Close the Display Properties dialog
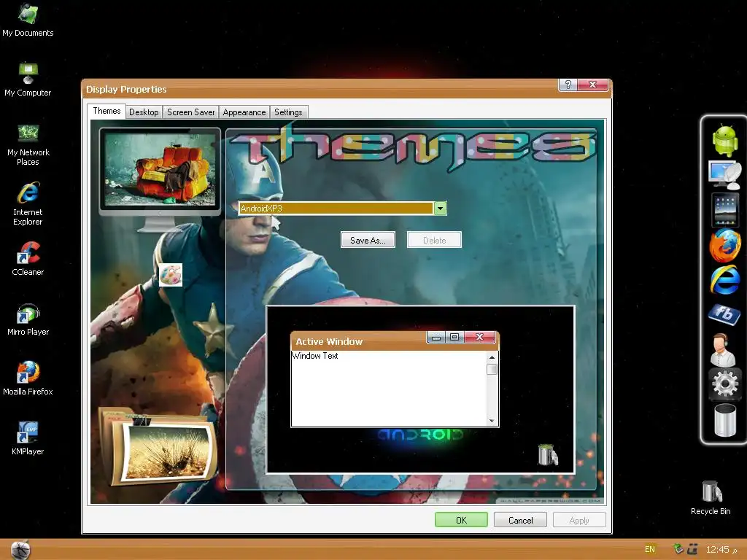This screenshot has height=560, width=747. click(x=592, y=85)
